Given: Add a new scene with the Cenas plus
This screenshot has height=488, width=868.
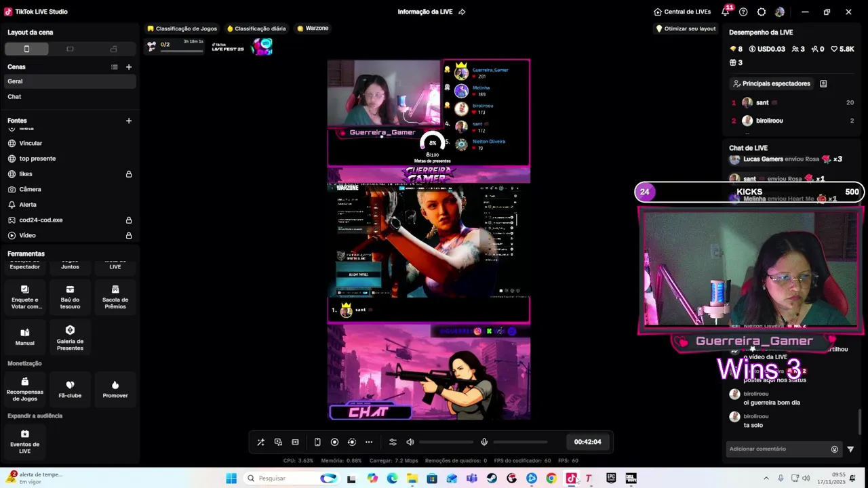Looking at the screenshot, I should pos(129,67).
